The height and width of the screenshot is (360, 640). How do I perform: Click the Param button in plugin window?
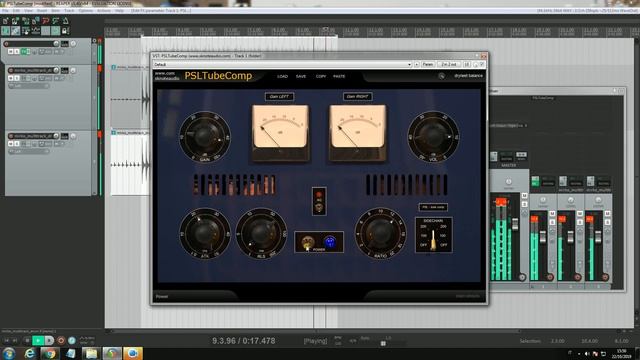(428, 64)
